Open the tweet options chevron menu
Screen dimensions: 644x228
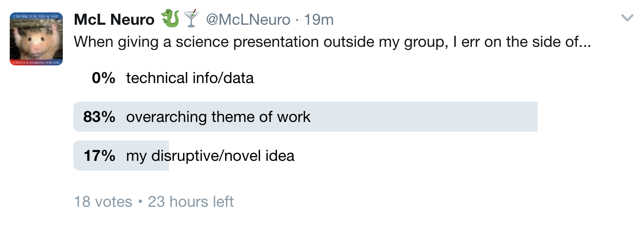click(627, 18)
